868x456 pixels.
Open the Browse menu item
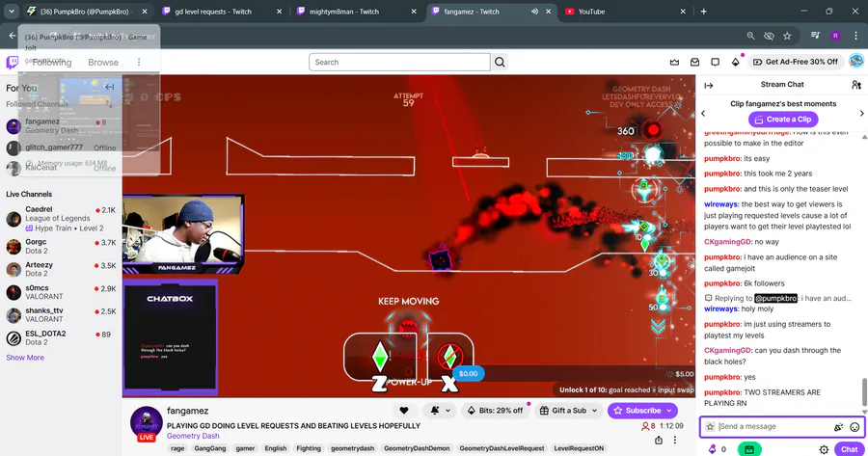(103, 62)
